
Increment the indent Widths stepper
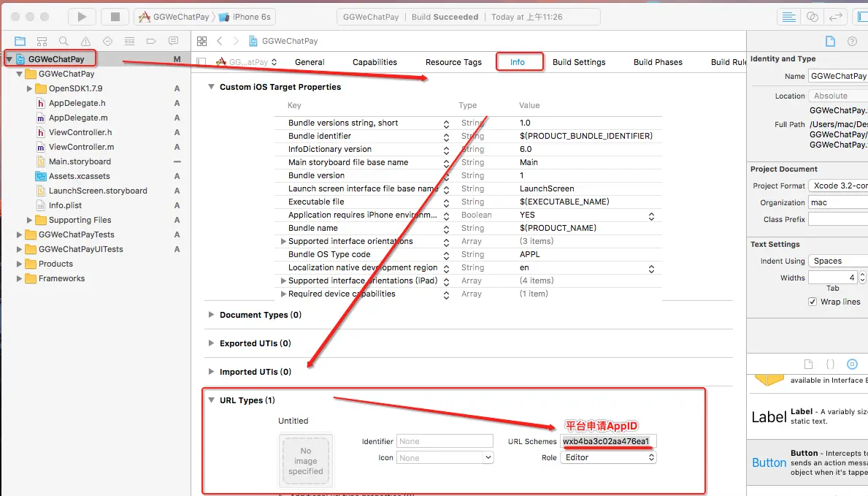pyautogui.click(x=862, y=274)
